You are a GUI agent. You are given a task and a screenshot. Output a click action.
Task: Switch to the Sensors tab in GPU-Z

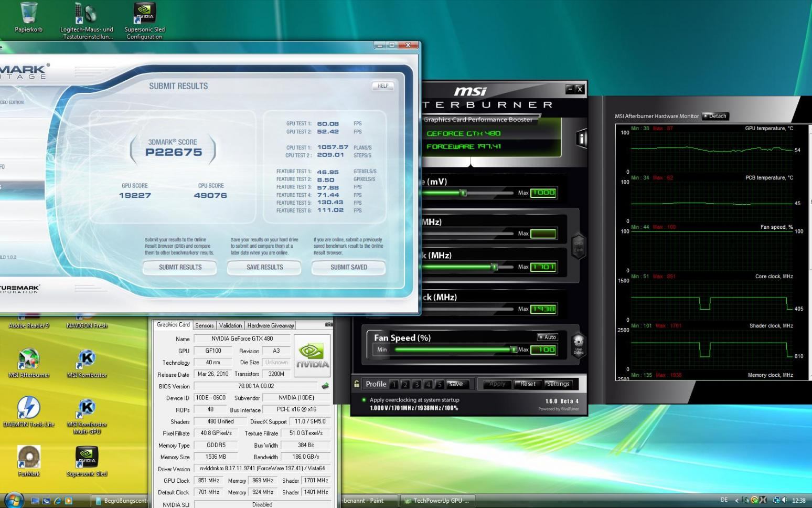[x=204, y=325]
